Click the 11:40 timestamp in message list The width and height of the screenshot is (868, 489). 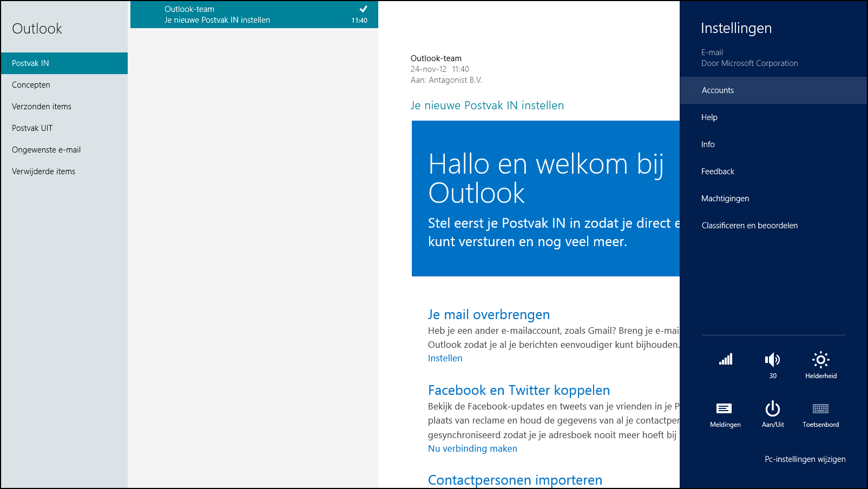[x=359, y=21]
